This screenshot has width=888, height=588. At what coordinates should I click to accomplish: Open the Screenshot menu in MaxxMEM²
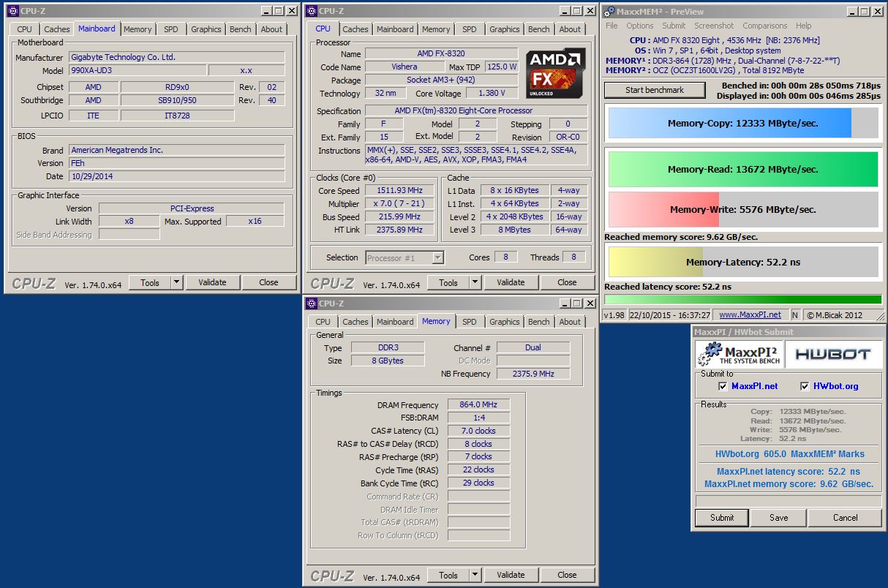coord(714,26)
